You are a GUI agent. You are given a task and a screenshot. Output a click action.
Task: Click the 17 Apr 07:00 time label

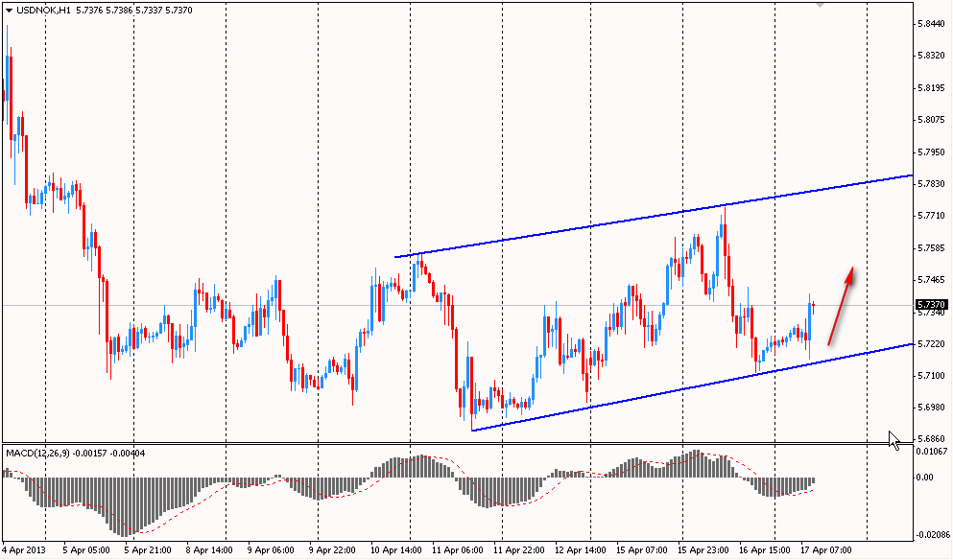click(826, 550)
